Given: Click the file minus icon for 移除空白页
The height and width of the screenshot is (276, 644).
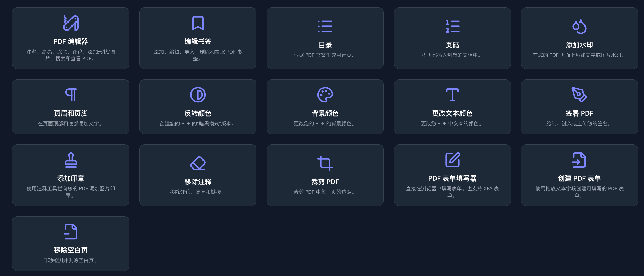Looking at the screenshot, I should [x=71, y=232].
